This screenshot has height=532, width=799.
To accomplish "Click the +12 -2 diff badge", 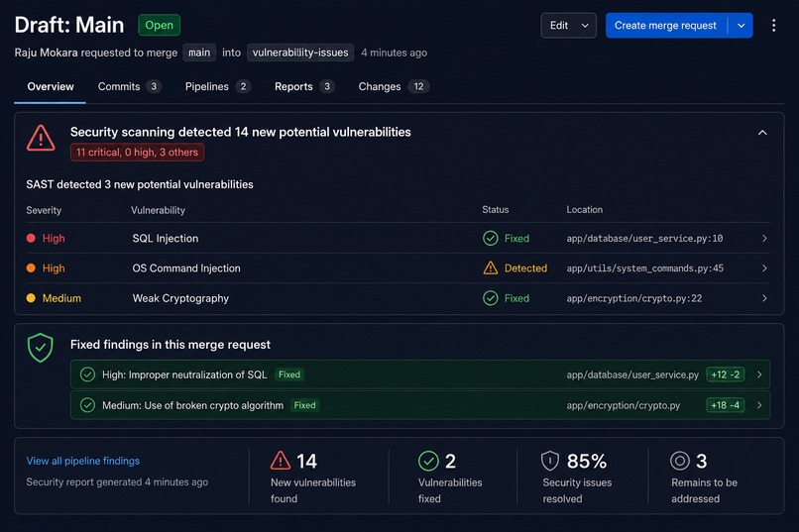I will tap(725, 374).
